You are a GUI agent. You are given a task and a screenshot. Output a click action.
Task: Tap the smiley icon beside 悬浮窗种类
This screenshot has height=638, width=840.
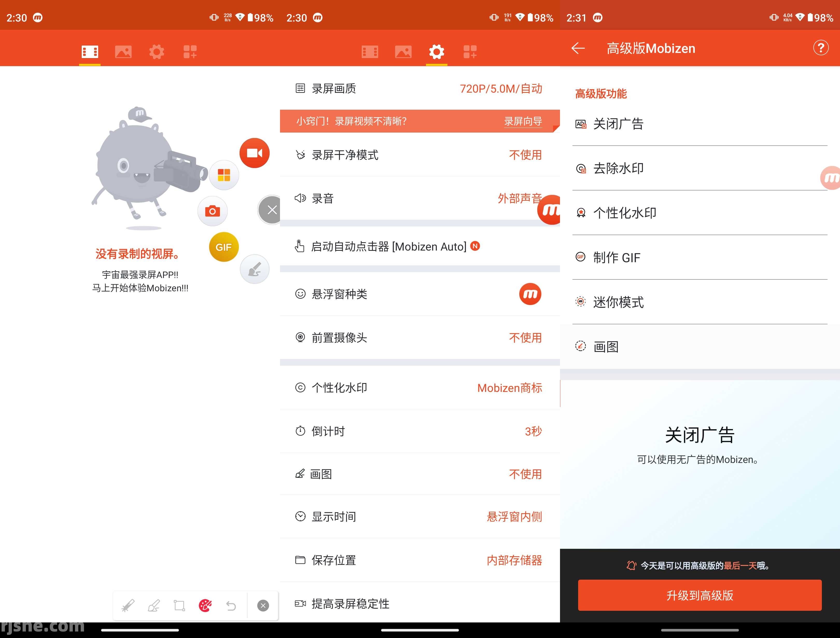point(300,294)
